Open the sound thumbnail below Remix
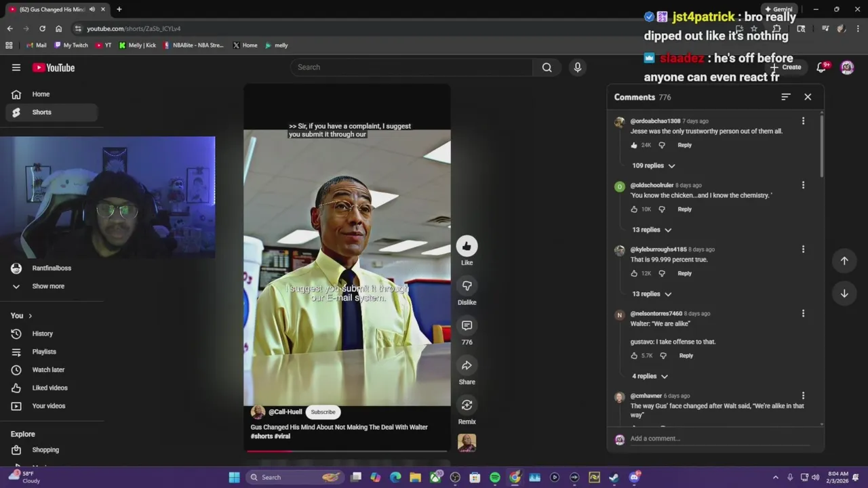Screen dimensions: 868x488 coord(467,443)
